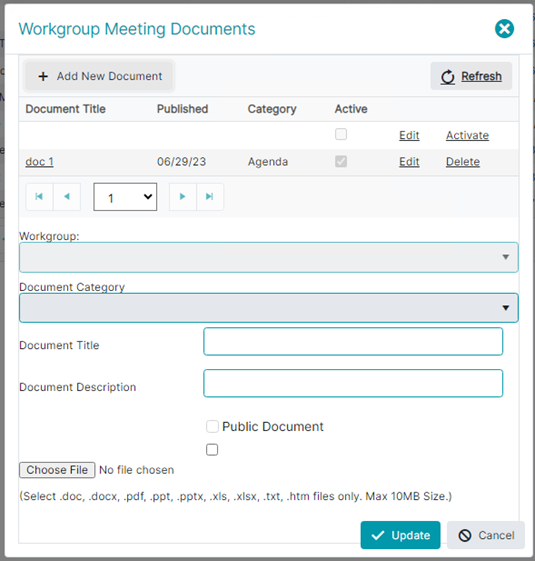Expand the Document Category dropdown
Viewport: 535px width, 561px height.
point(268,308)
